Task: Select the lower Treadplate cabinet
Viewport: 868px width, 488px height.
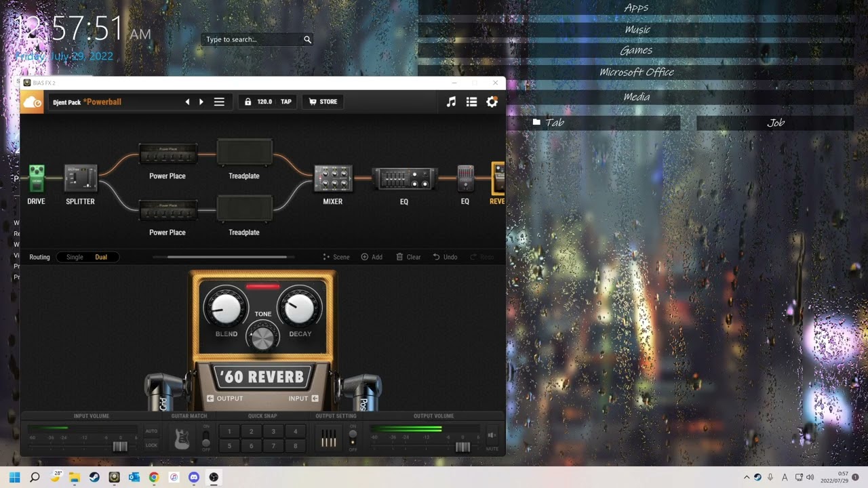Action: pyautogui.click(x=244, y=209)
